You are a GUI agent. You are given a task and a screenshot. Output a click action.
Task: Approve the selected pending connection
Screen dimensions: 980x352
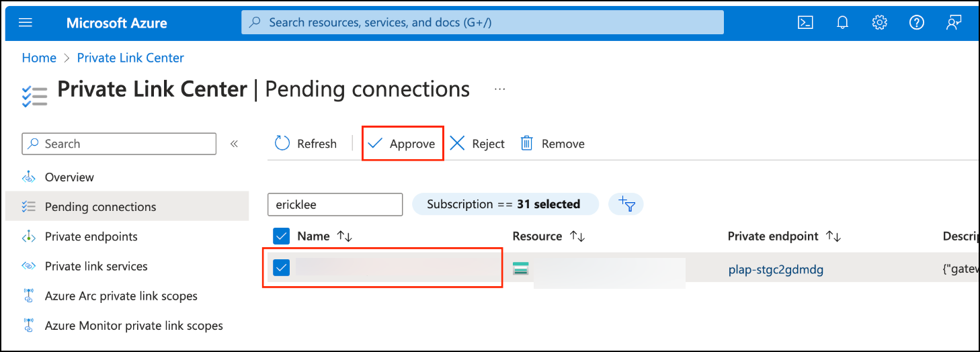point(402,144)
